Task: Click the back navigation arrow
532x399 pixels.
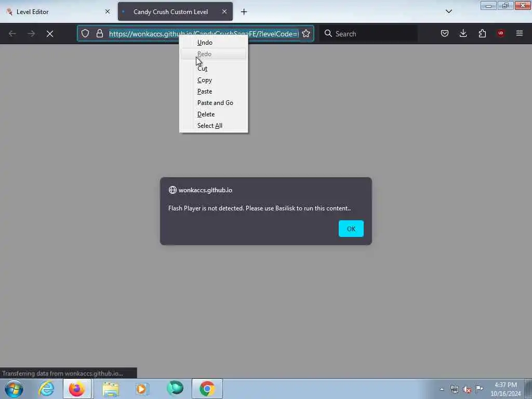Action: click(12, 34)
